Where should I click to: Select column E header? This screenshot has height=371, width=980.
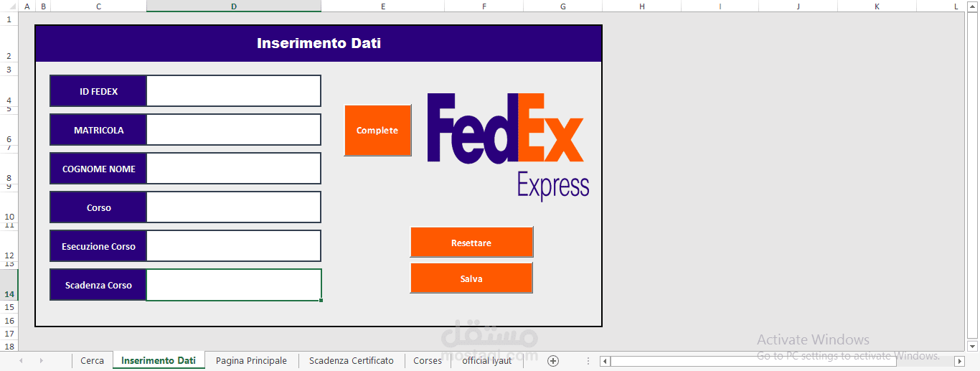point(383,6)
